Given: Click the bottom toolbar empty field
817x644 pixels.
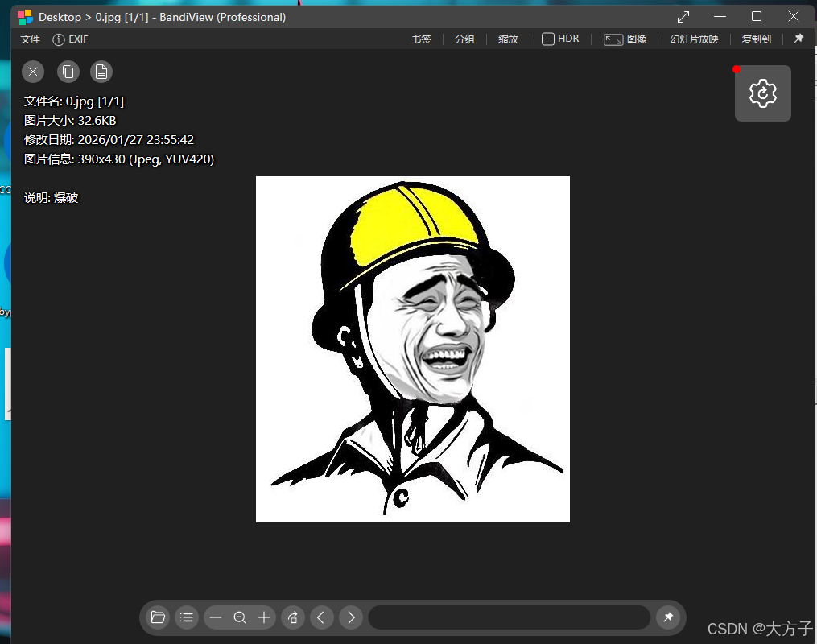Looking at the screenshot, I should [509, 618].
